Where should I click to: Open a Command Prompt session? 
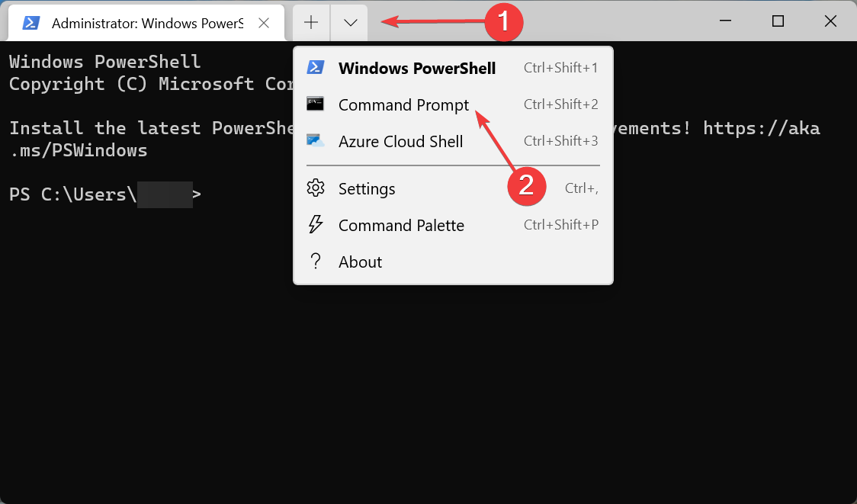pos(403,104)
